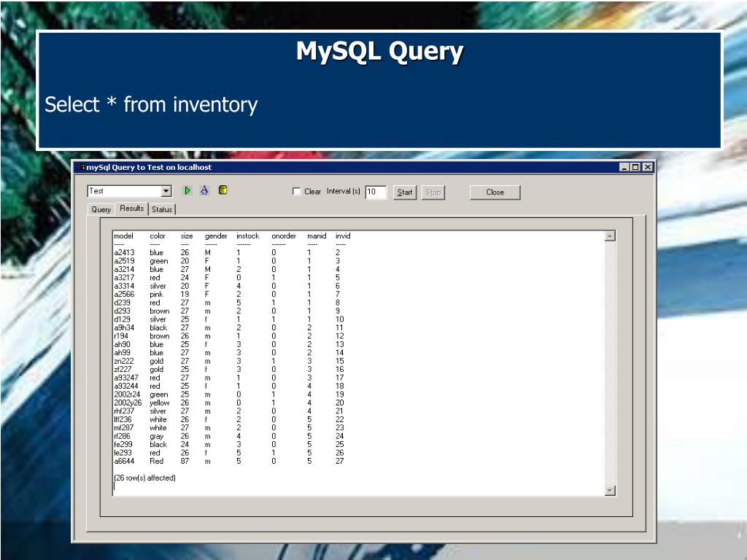Image resolution: width=747 pixels, height=560 pixels.
Task: Maximize the mySql Query window
Action: click(635, 167)
